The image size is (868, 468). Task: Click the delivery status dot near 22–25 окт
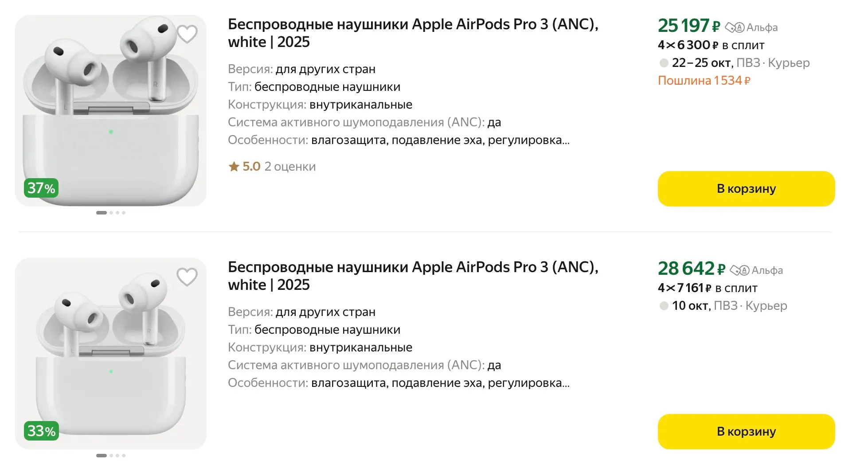(x=664, y=63)
